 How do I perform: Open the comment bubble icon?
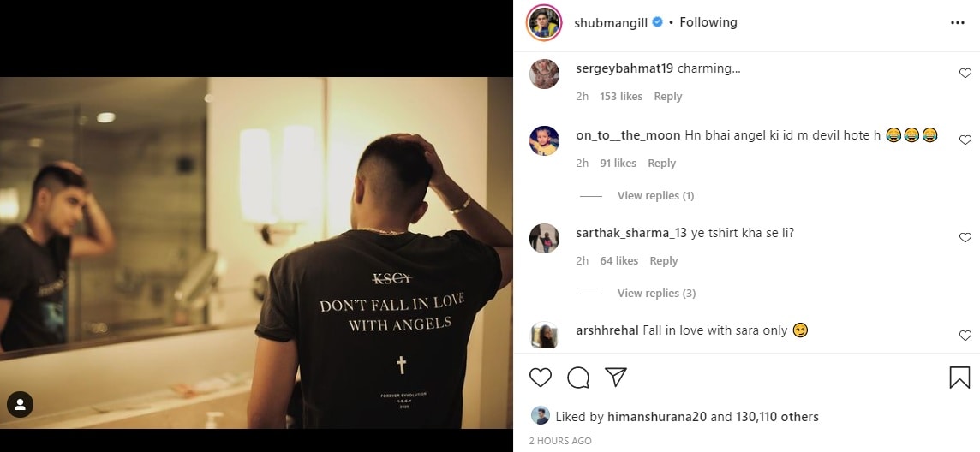[578, 377]
